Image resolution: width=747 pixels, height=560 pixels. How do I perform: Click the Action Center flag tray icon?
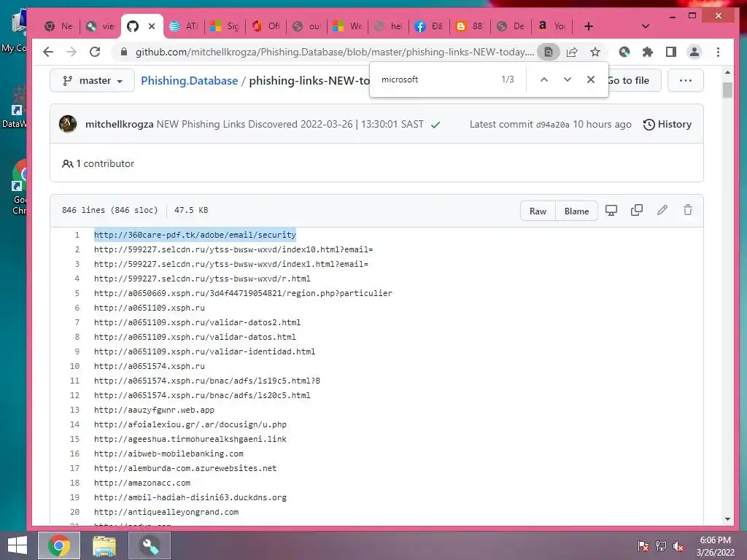pyautogui.click(x=643, y=545)
